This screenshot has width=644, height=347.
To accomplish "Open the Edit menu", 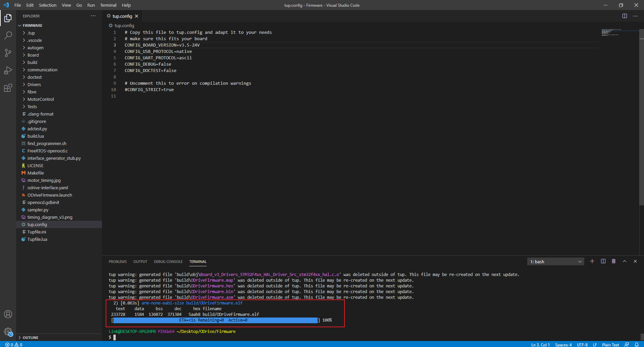I will click(x=30, y=5).
